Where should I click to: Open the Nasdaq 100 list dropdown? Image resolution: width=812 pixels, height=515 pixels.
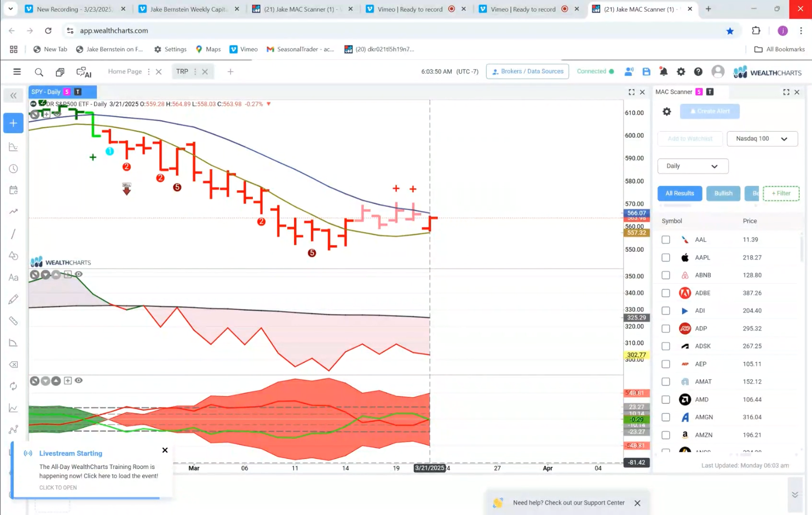(762, 139)
